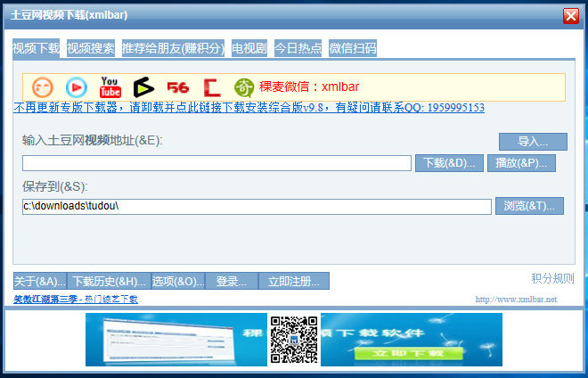The image size is (588, 378).
Task: Click the 下载(&D)... button
Action: (449, 163)
